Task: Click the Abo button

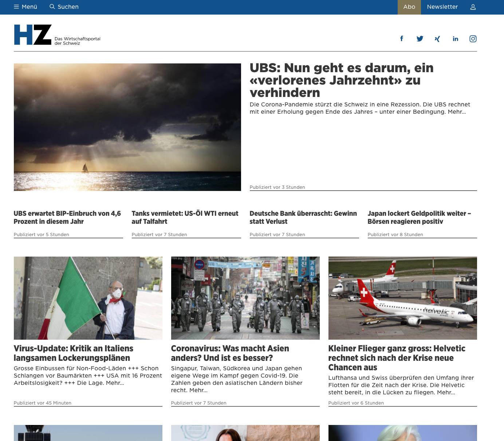Action: (409, 7)
